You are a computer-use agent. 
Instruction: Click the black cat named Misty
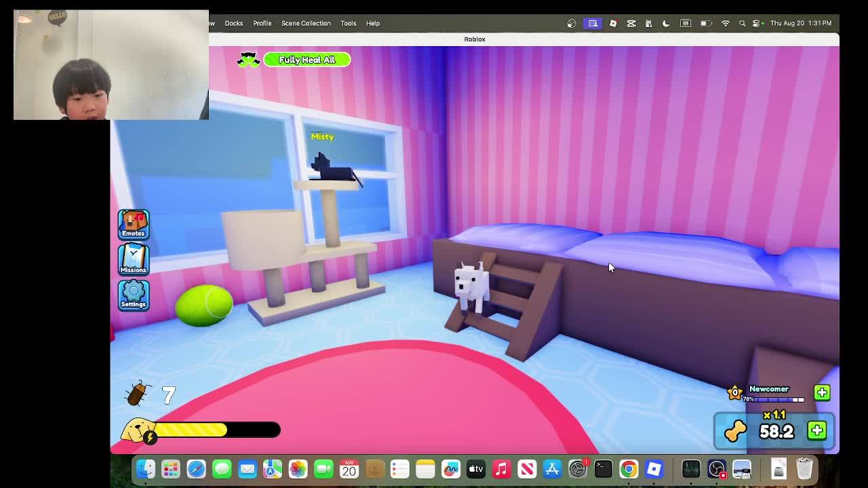[334, 168]
